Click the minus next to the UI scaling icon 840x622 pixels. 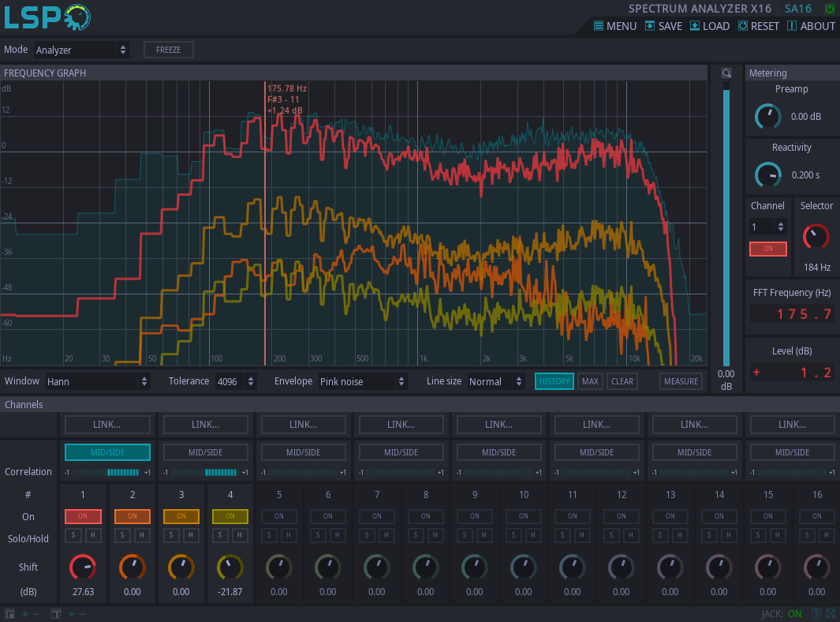36,614
